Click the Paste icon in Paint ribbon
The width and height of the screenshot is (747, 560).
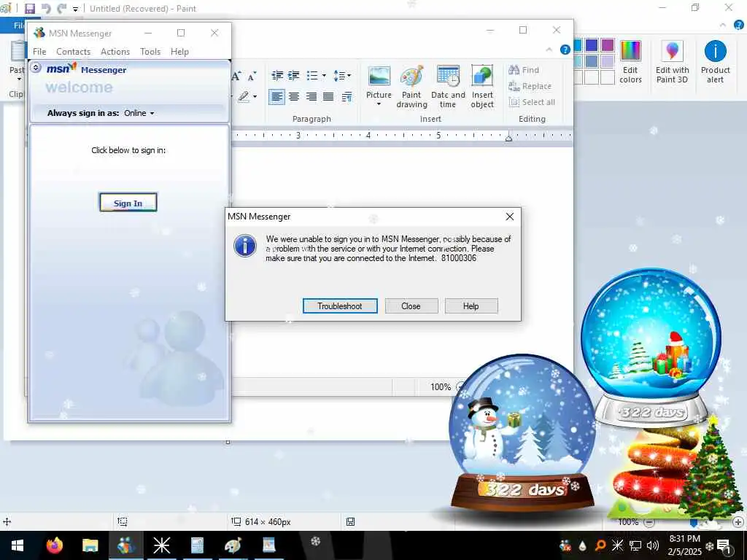(x=18, y=52)
